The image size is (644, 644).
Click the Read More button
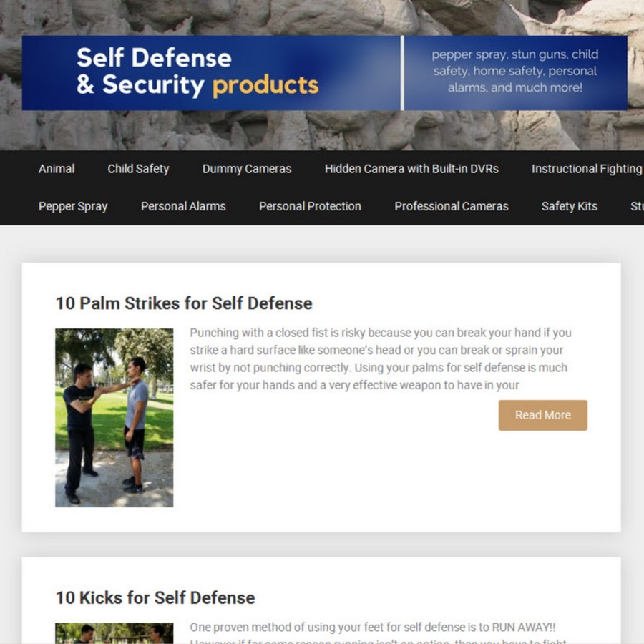(542, 415)
